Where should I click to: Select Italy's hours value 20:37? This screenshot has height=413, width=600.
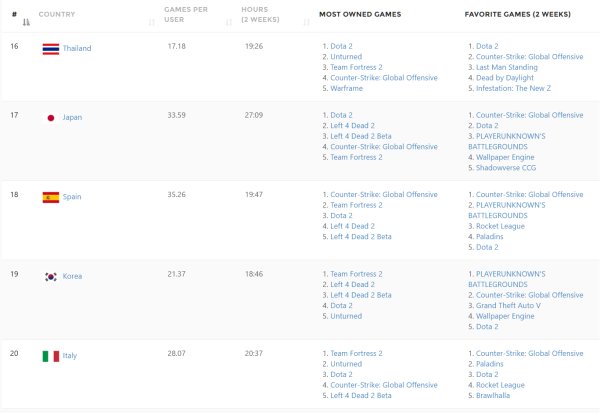254,353
